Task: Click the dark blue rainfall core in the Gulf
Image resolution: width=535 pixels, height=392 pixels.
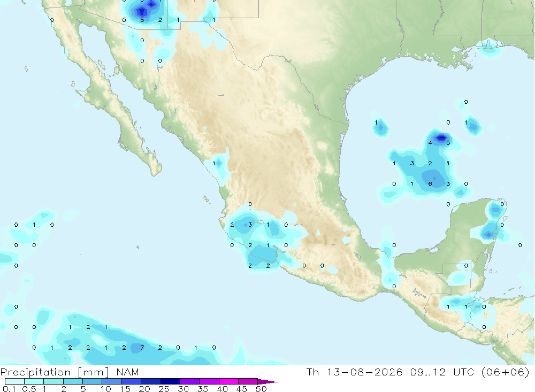Action: pyautogui.click(x=441, y=138)
